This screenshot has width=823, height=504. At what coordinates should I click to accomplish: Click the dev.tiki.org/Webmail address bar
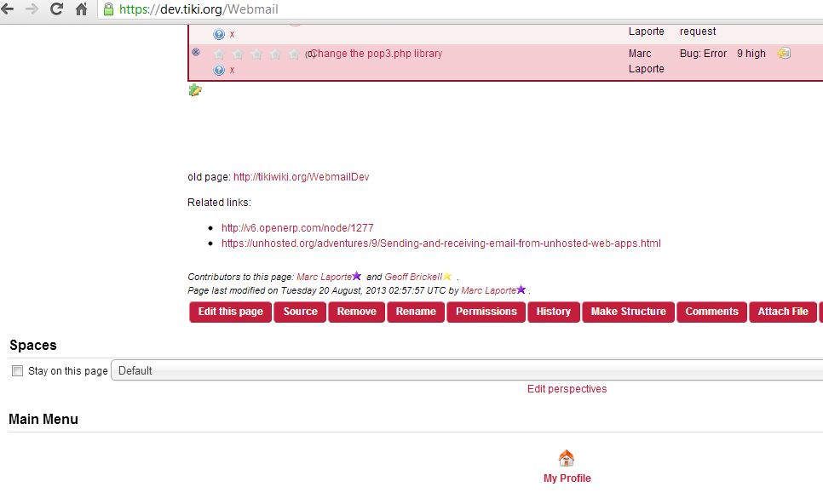point(462,9)
